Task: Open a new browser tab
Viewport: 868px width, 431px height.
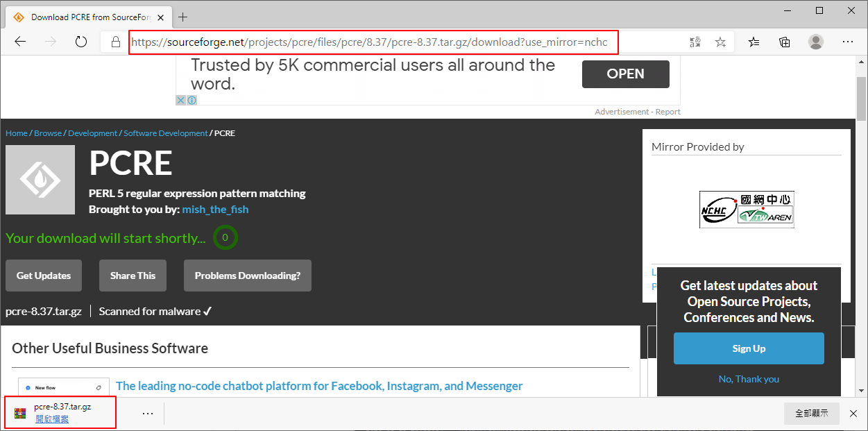Action: tap(183, 17)
